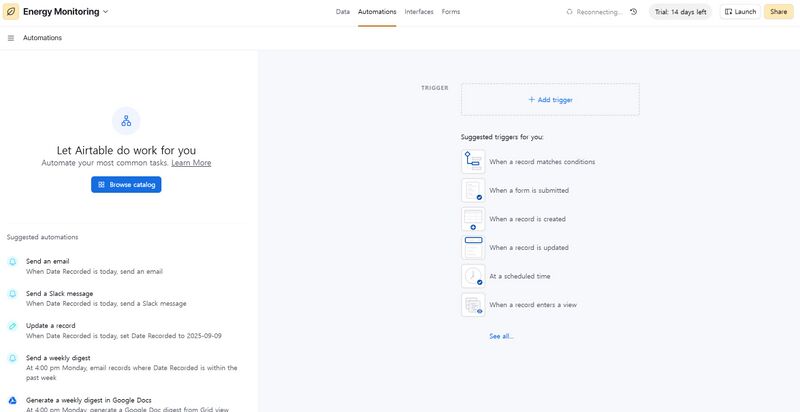Click the See all triggers link
The image size is (800, 412).
[x=501, y=336]
